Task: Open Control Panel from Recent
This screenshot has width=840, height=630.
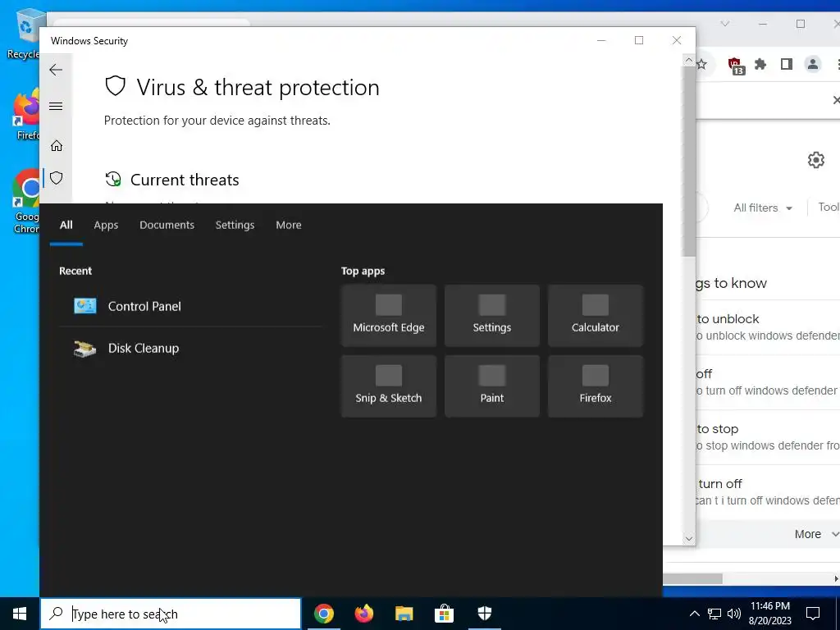Action: (x=190, y=306)
